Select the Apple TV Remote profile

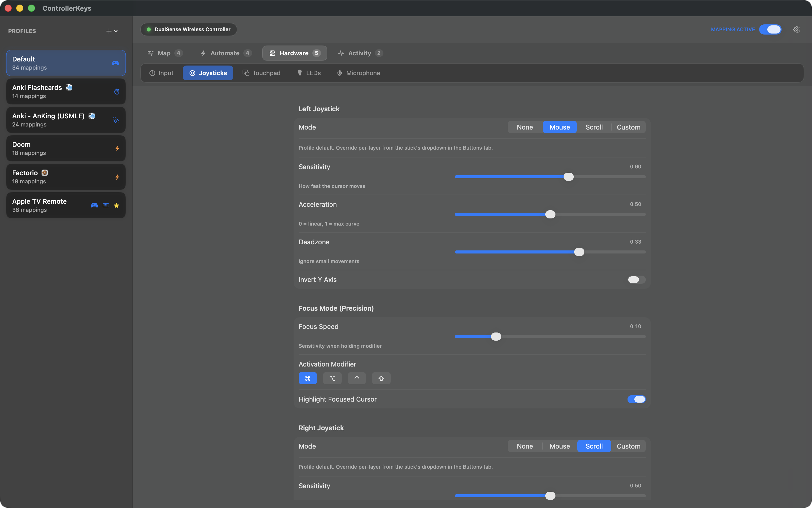click(x=66, y=205)
